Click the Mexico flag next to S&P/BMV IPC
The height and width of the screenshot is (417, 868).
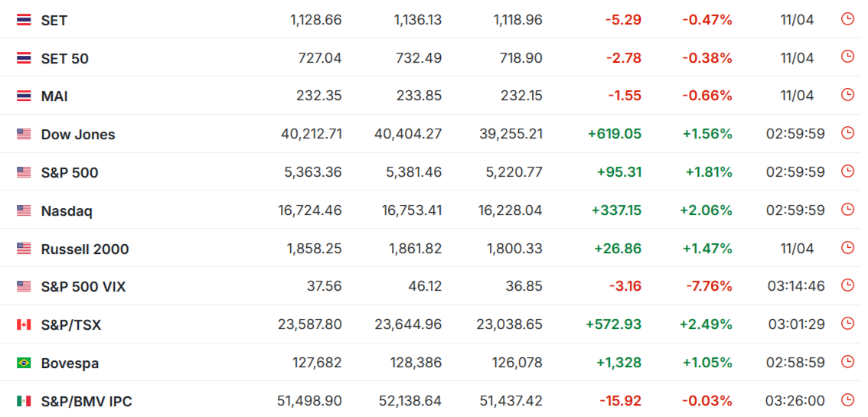[23, 401]
